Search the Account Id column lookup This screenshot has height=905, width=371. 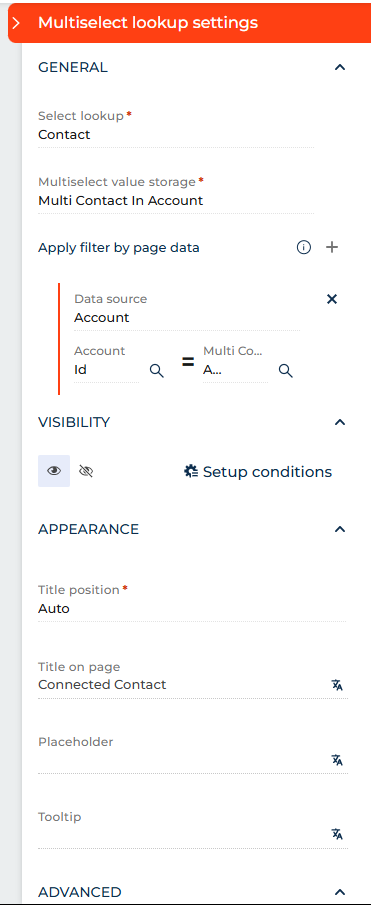pos(156,371)
